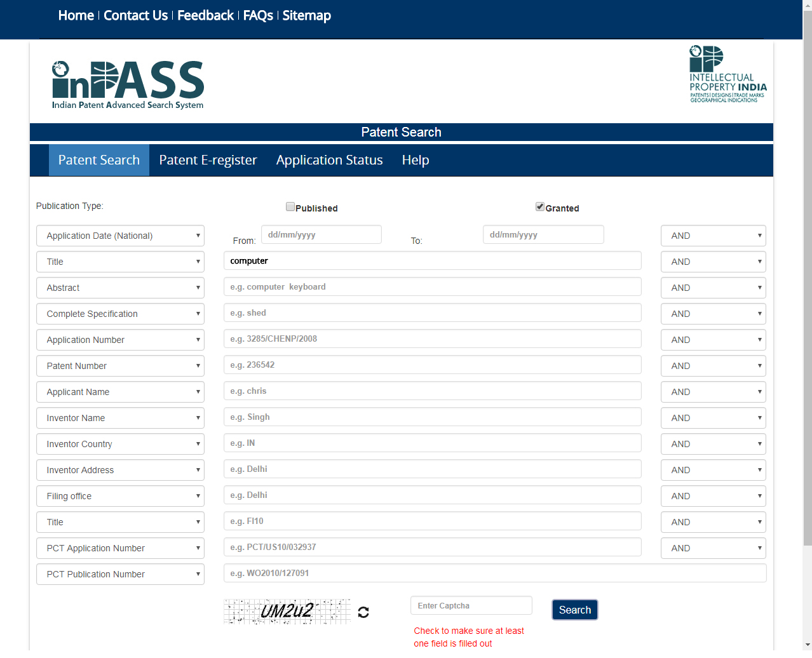Refresh the captcha image
This screenshot has width=812, height=658.
pos(362,612)
